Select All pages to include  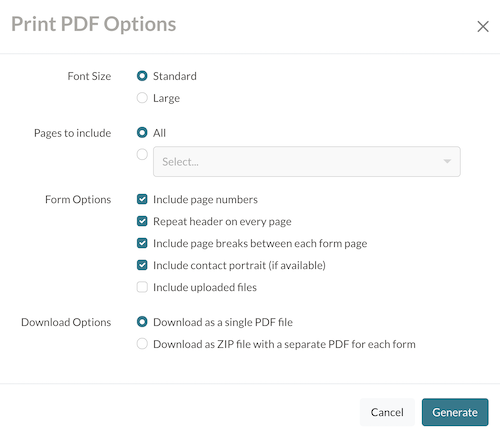[x=142, y=133]
